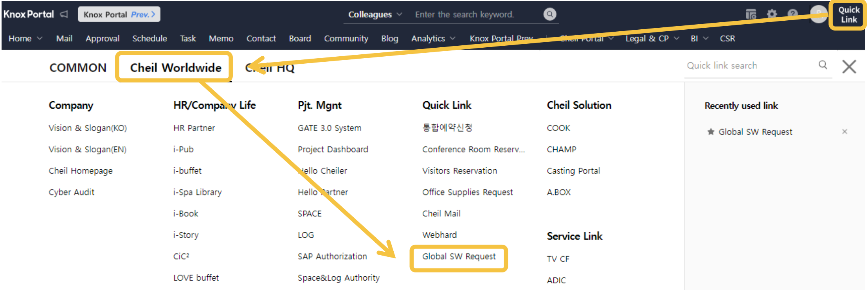Open the HR Partner link
868x290 pixels.
point(194,128)
